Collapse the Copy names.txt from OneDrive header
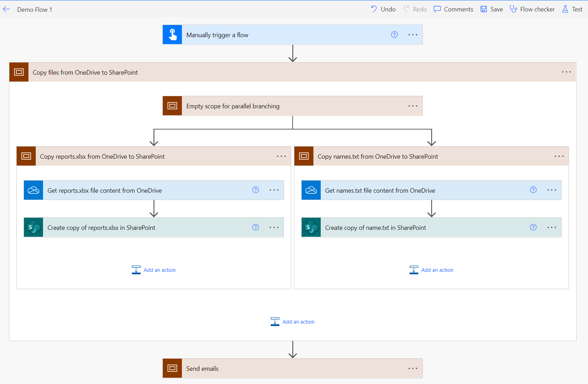 [x=431, y=156]
